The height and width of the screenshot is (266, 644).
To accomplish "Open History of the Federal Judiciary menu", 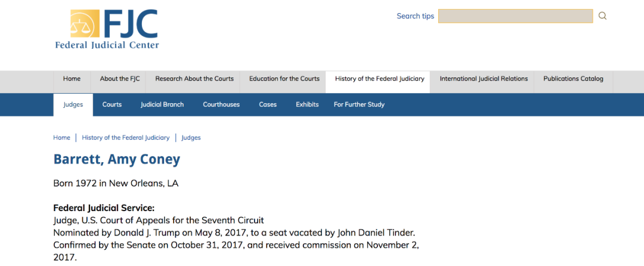I will (x=379, y=79).
